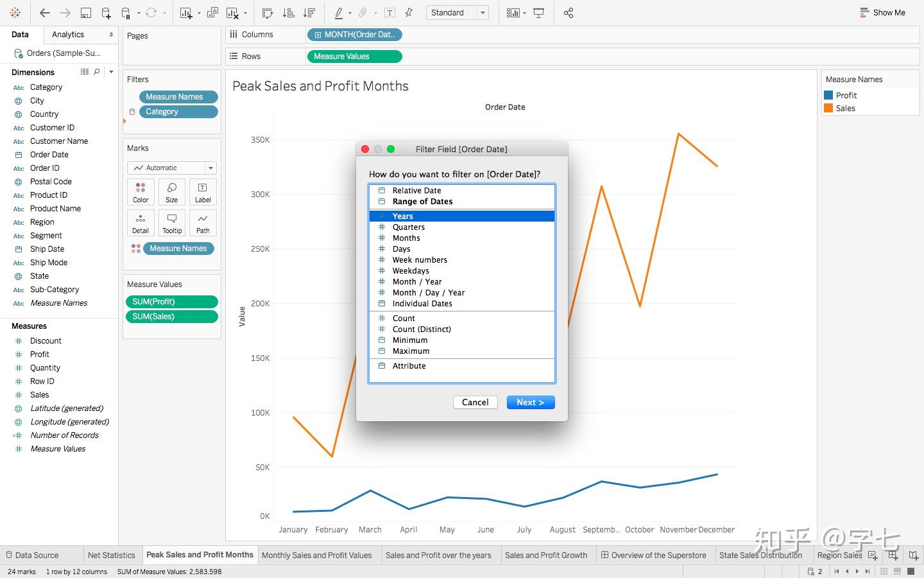Open the Dimensions pane menu arrow

pos(111,72)
